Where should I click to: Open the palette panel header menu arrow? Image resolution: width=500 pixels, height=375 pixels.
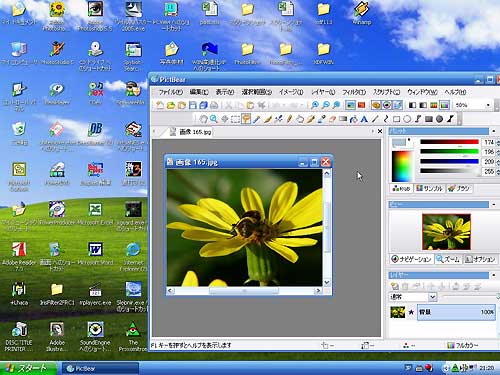[x=494, y=131]
